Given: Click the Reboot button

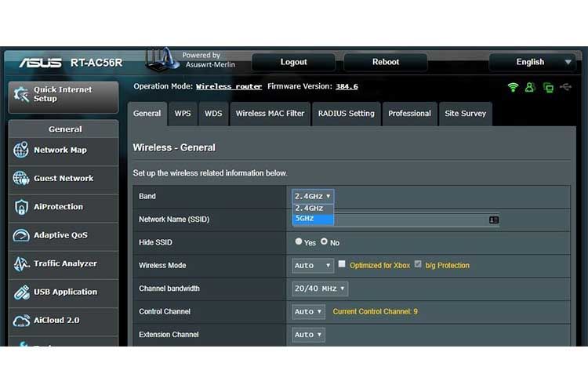Looking at the screenshot, I should [x=386, y=62].
